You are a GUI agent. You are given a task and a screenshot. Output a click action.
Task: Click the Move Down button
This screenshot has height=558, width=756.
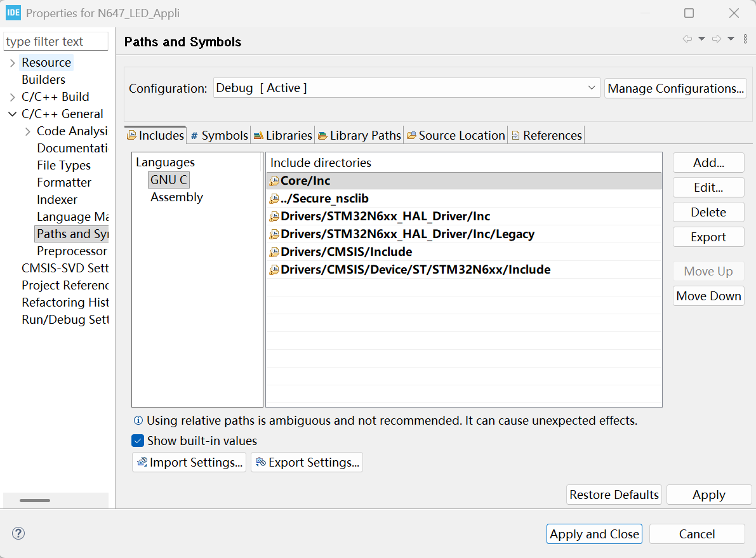point(708,296)
